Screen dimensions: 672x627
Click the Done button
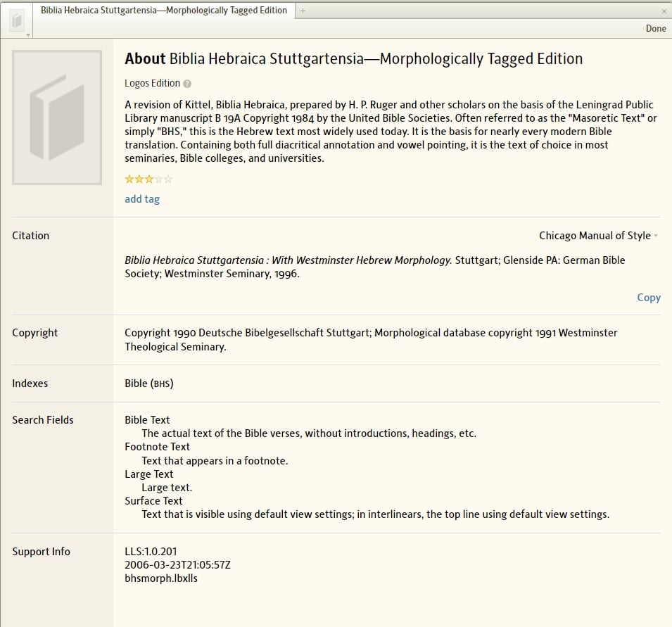[656, 28]
